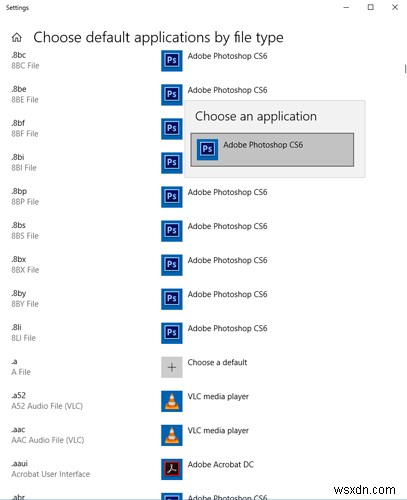Click the page title Choose default applications by file type
Image resolution: width=407 pixels, height=500 pixels.
coord(158,37)
